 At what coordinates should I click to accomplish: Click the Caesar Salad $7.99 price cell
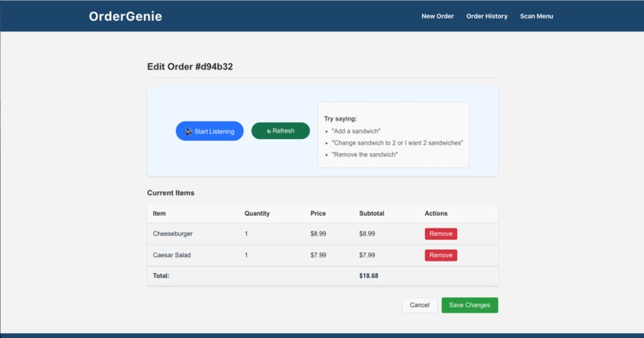click(318, 255)
